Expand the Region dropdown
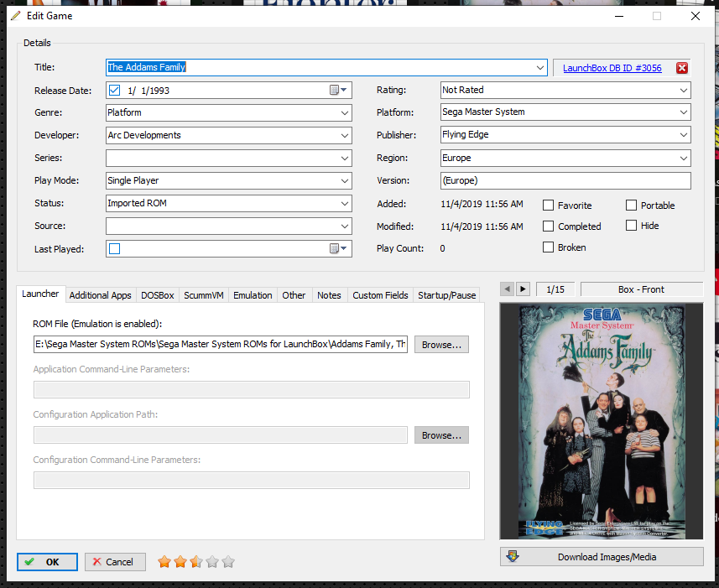The image size is (719, 588). tap(684, 158)
